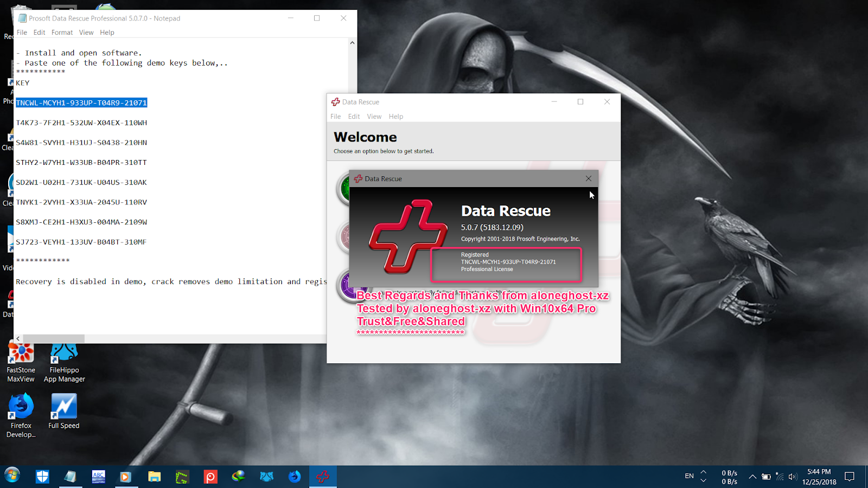
Task: Click the Notepad title bar icon
Action: click(x=22, y=18)
